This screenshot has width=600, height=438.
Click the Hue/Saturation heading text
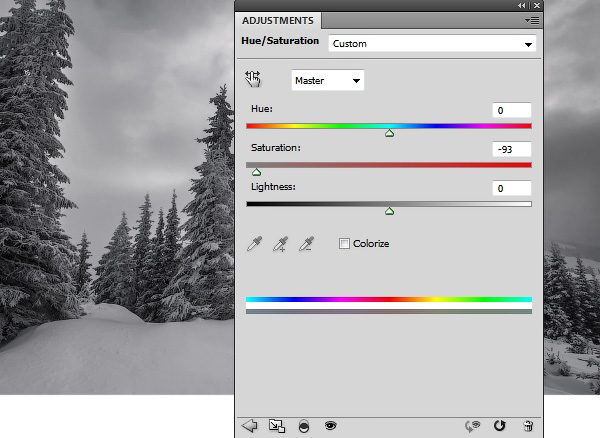280,41
